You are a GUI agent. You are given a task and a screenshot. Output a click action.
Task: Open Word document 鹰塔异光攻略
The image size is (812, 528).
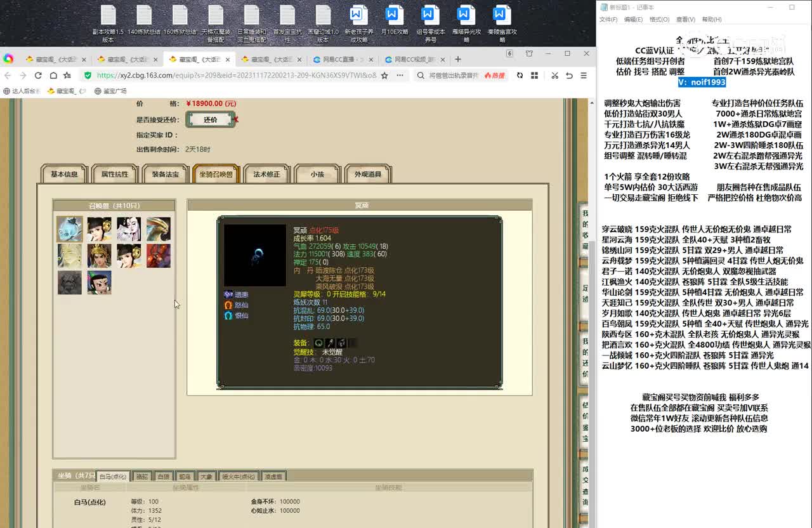[466, 23]
